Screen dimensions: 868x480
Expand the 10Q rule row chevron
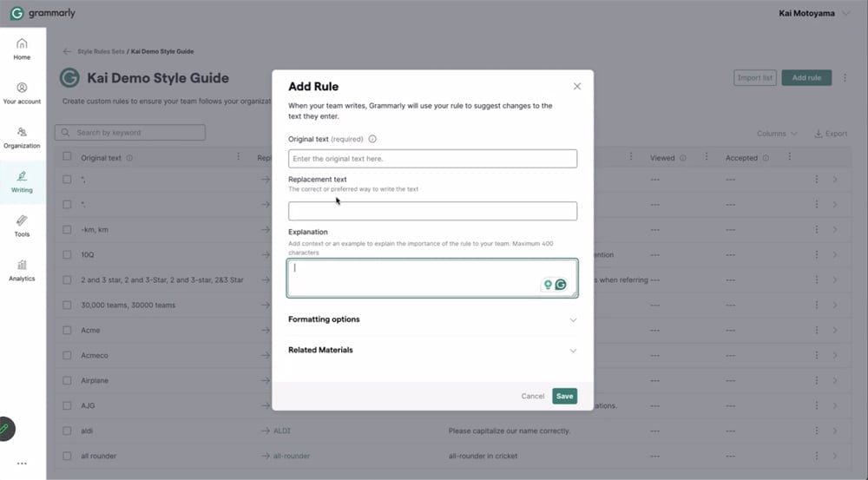[x=835, y=254]
